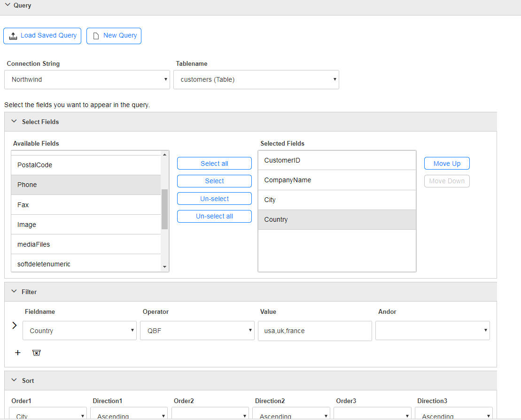Open the Tablename dropdown

[x=256, y=79]
